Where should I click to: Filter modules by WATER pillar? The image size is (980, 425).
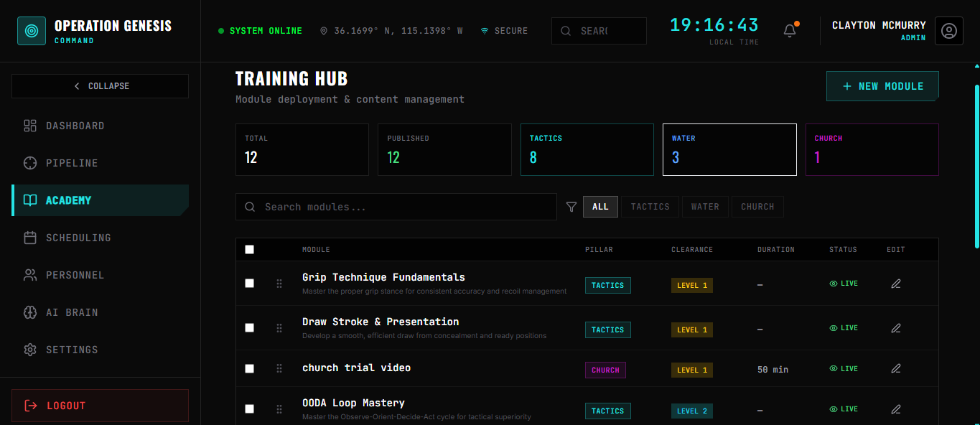[x=705, y=207]
